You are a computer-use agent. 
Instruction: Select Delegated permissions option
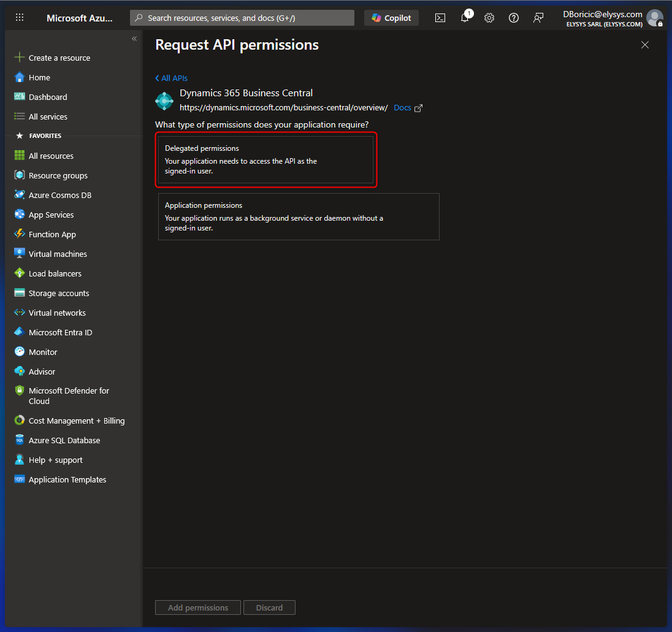[265, 159]
